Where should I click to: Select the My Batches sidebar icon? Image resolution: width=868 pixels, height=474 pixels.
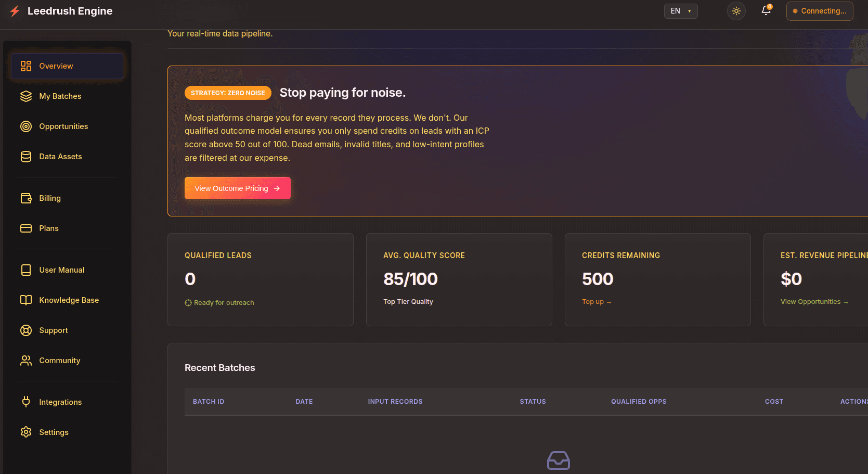(x=26, y=96)
